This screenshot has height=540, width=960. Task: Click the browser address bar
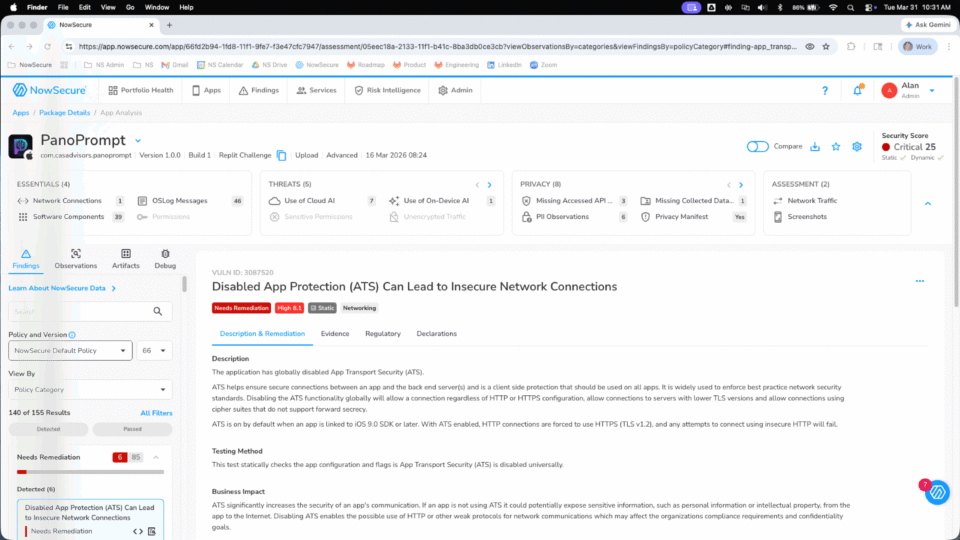tap(437, 47)
